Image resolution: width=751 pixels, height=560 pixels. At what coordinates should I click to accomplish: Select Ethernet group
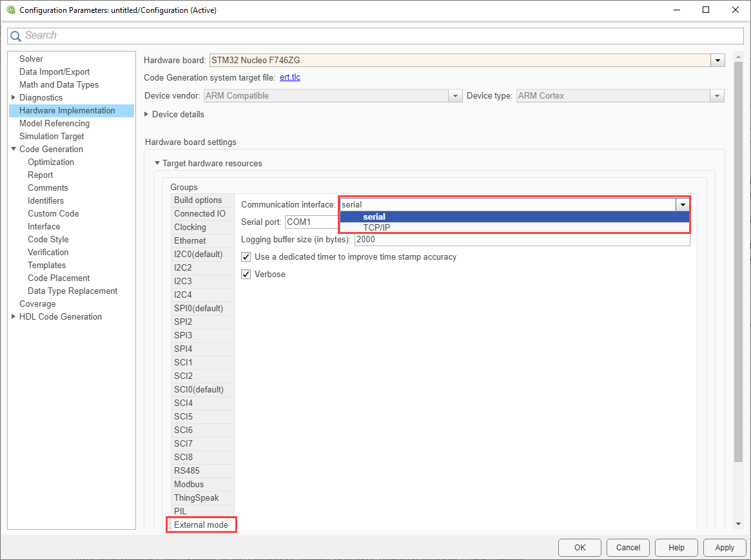tap(202, 241)
